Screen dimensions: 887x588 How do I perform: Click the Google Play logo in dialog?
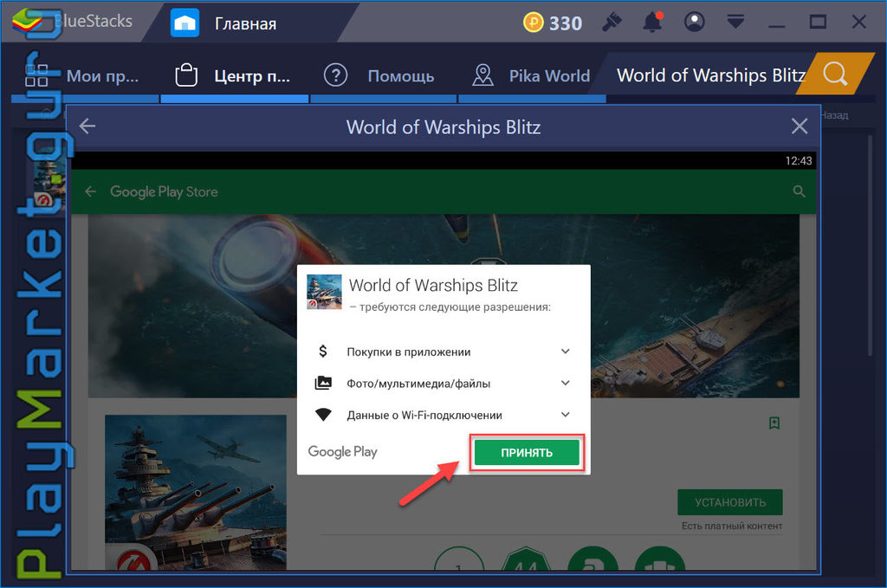click(342, 452)
